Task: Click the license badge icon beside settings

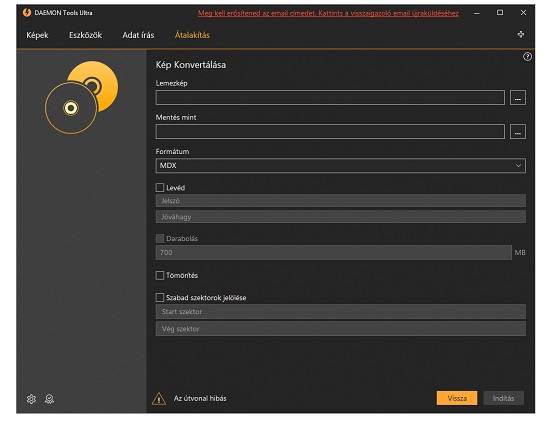Action: (49, 399)
